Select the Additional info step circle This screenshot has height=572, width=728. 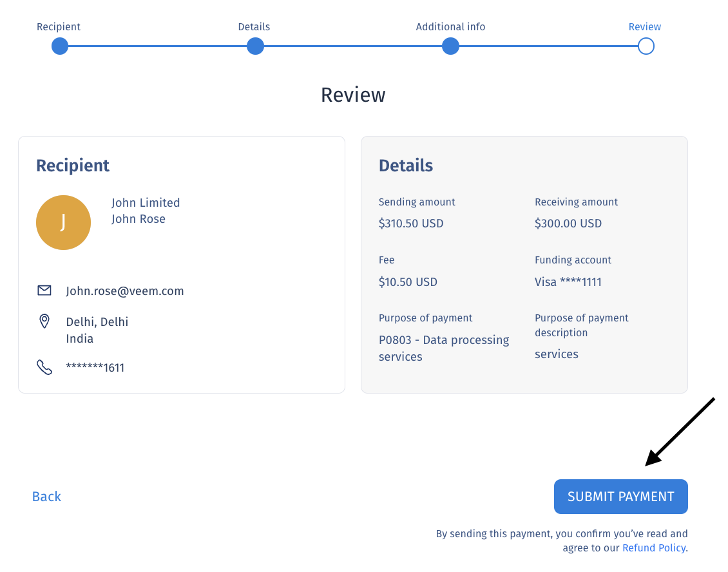point(450,46)
